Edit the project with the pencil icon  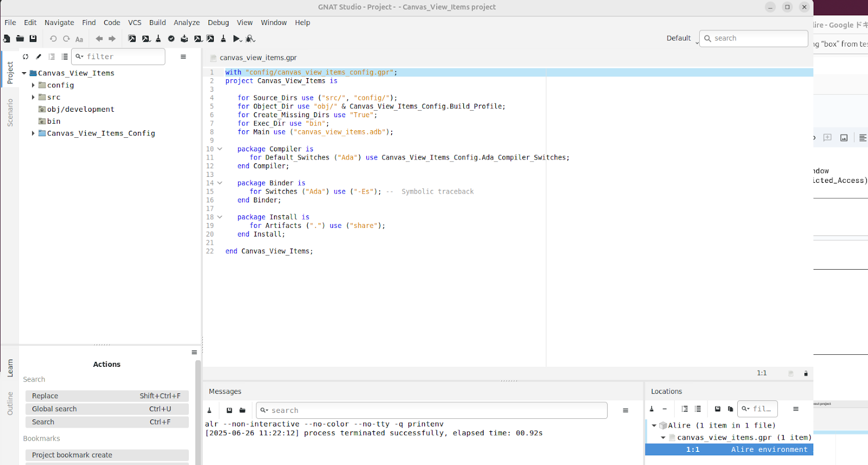39,56
